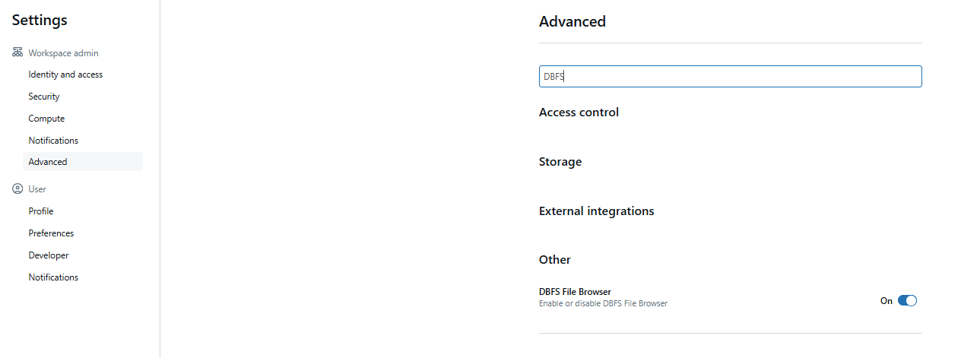Click the Advanced page heading
The image size is (980, 358).
(572, 21)
